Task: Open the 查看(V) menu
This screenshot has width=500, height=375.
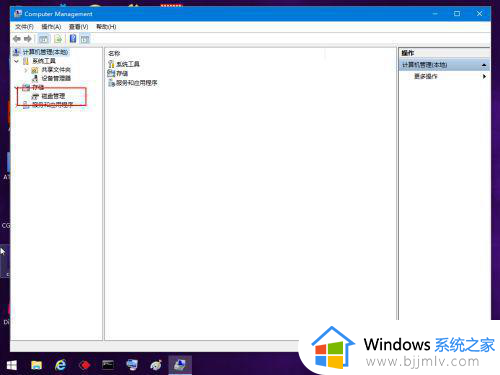Action: tap(78, 27)
